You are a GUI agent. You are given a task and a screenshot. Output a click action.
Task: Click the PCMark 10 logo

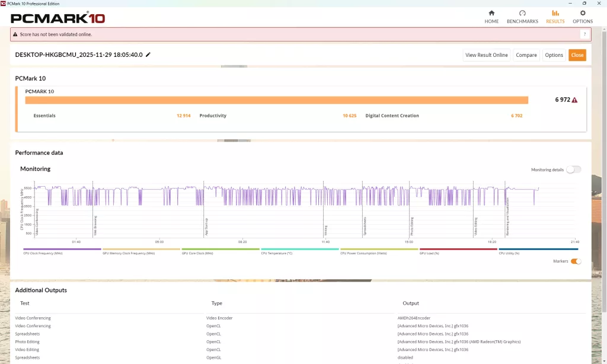pyautogui.click(x=57, y=18)
